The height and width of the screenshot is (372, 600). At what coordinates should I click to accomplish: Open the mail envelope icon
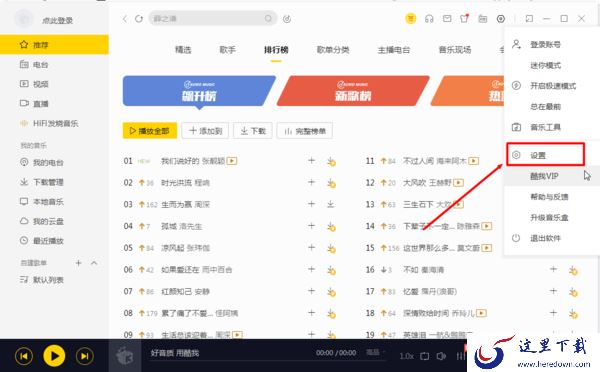click(447, 18)
